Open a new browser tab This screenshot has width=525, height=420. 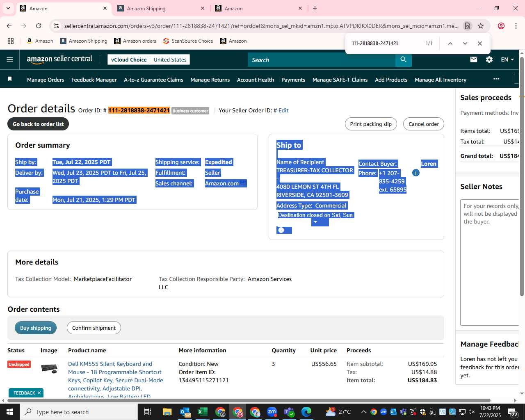(x=315, y=8)
